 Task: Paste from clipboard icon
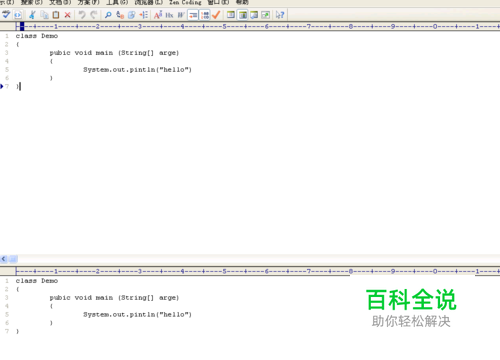point(56,15)
